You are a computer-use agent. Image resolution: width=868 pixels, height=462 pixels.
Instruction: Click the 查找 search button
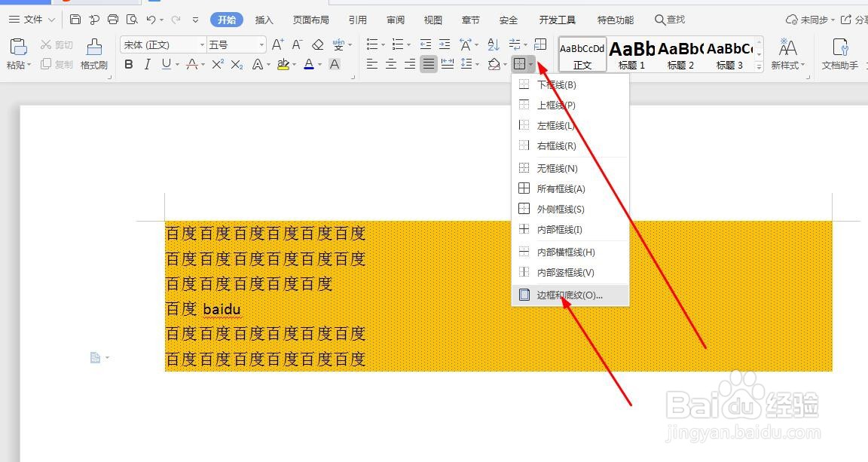(670, 20)
